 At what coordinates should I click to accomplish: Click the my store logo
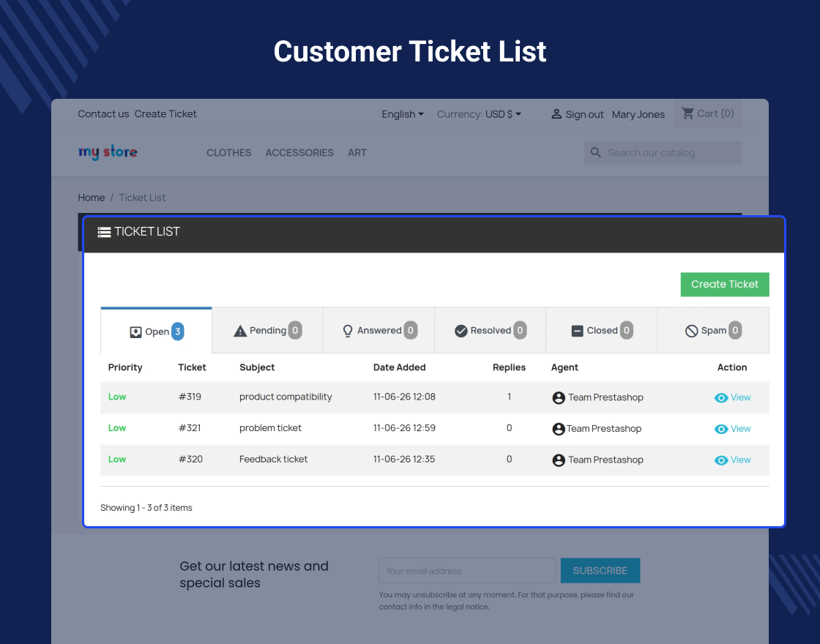108,152
